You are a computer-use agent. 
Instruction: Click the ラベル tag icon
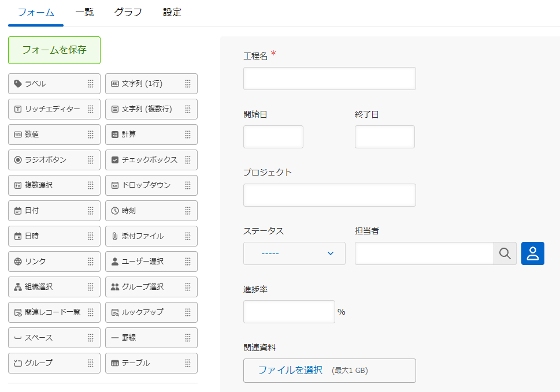(17, 84)
